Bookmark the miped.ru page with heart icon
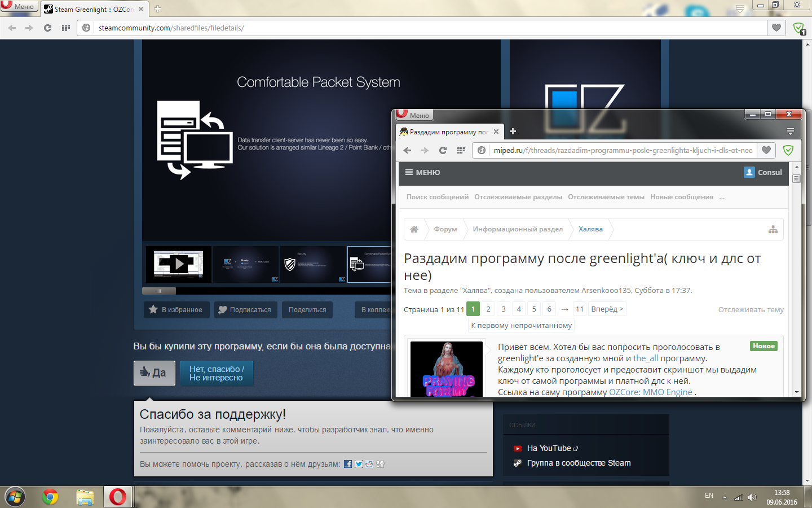The height and width of the screenshot is (508, 812). (x=766, y=150)
